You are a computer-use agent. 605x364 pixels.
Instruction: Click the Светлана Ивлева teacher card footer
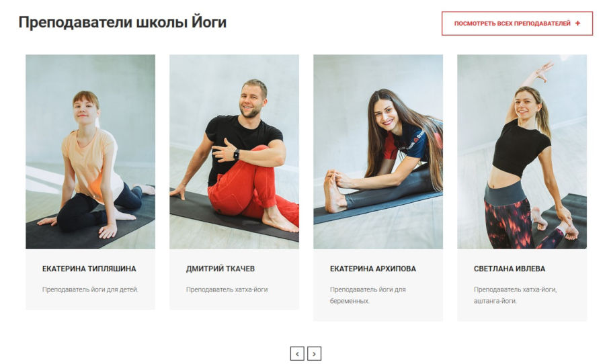click(522, 285)
